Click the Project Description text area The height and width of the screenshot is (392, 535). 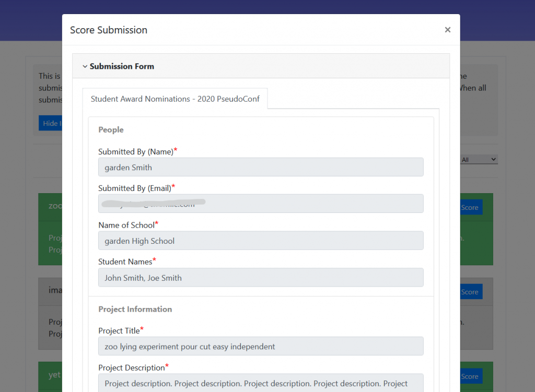(261, 383)
